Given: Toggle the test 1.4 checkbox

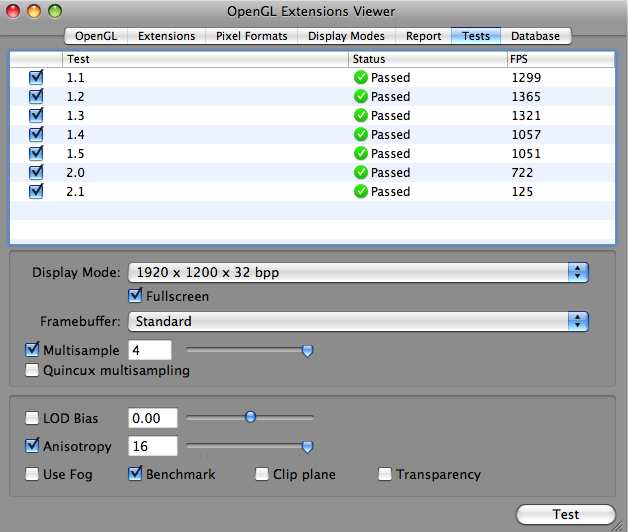Looking at the screenshot, I should click(x=36, y=134).
